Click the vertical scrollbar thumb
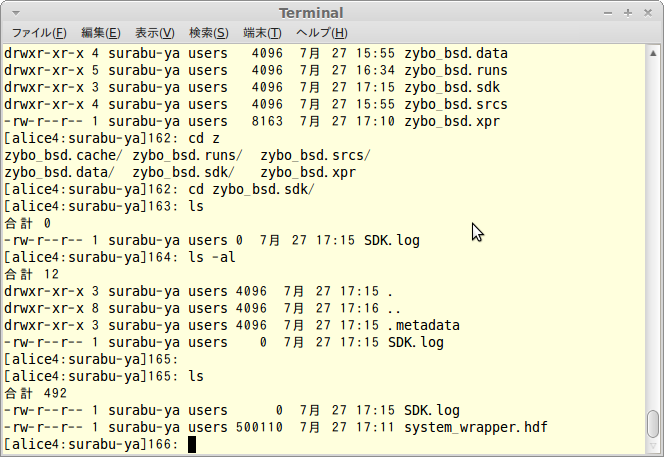The image size is (664, 457). (x=653, y=425)
